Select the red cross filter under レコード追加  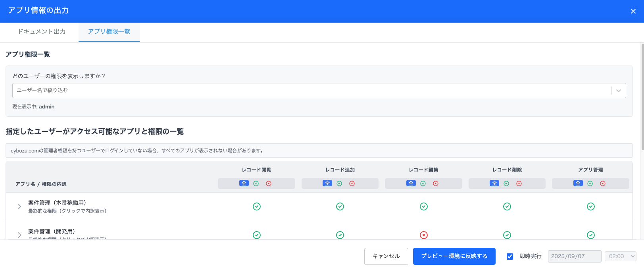pos(352,183)
